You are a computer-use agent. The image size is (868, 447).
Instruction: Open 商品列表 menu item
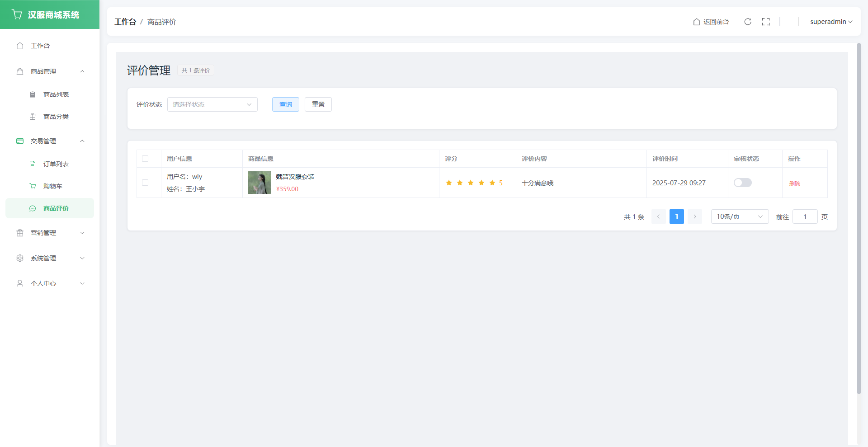coord(56,94)
